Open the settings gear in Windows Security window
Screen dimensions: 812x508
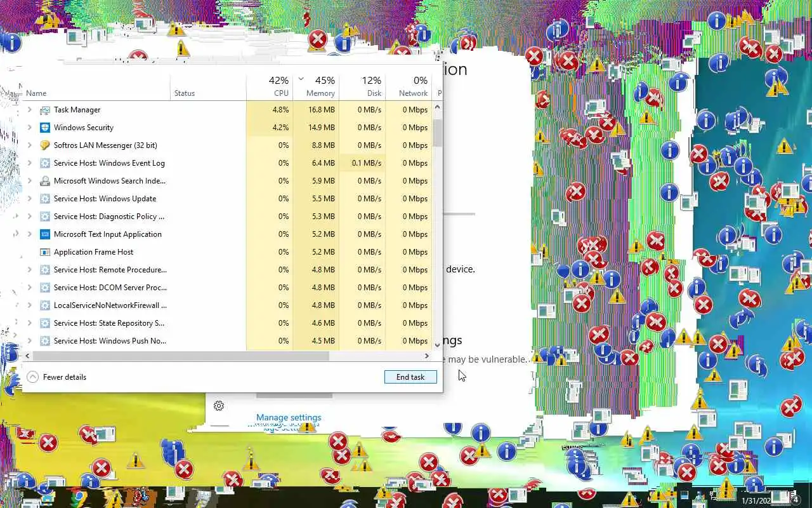[x=219, y=406]
